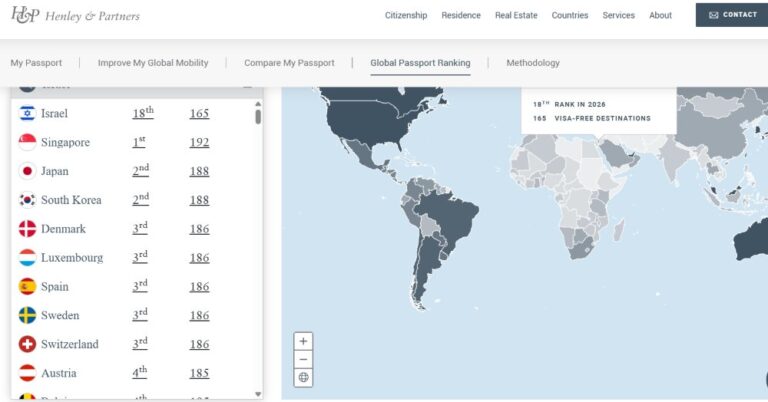Click Singapore's 192 visa-free score
Screen dimensions: 768x402
[199, 142]
